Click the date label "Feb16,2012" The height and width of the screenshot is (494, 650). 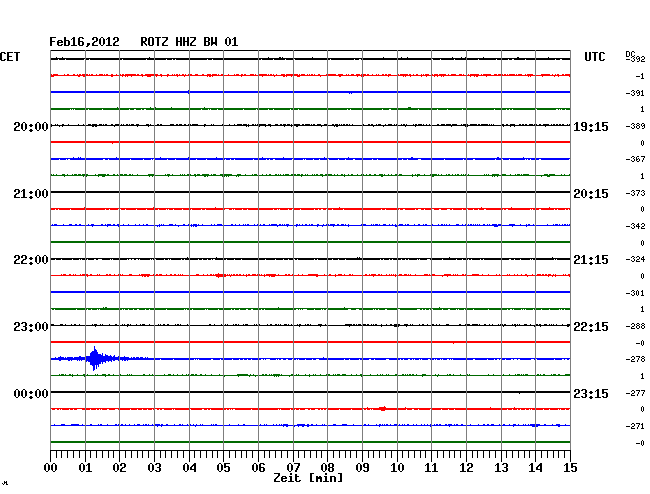pos(84,42)
